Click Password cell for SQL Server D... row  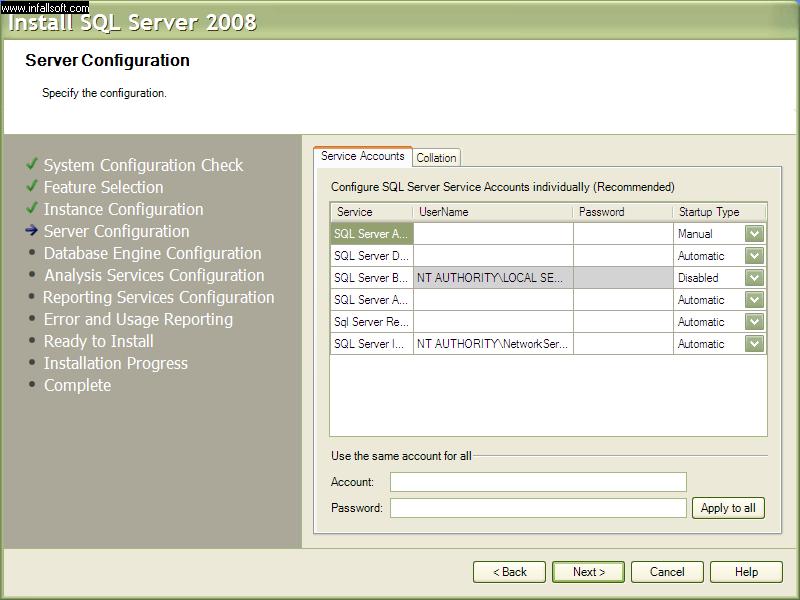pos(623,256)
